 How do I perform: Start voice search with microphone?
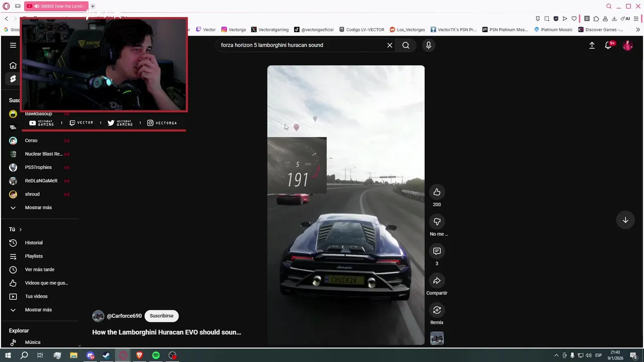pyautogui.click(x=429, y=45)
